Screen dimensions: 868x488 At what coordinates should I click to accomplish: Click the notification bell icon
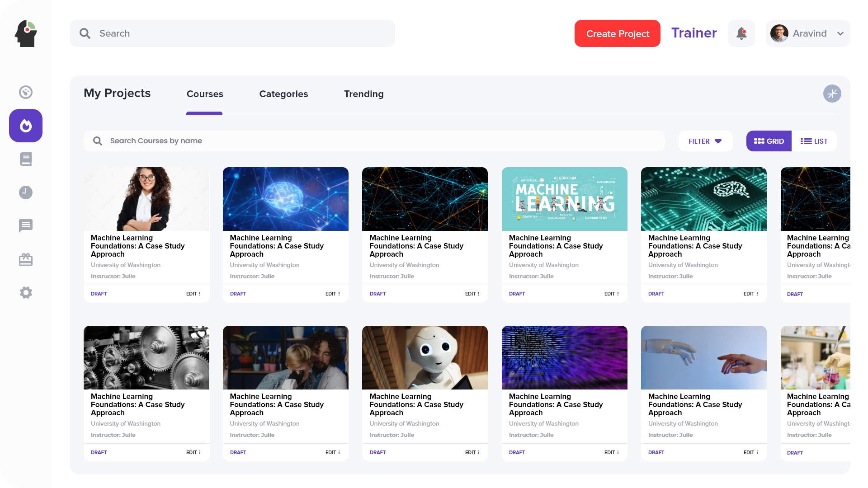741,33
